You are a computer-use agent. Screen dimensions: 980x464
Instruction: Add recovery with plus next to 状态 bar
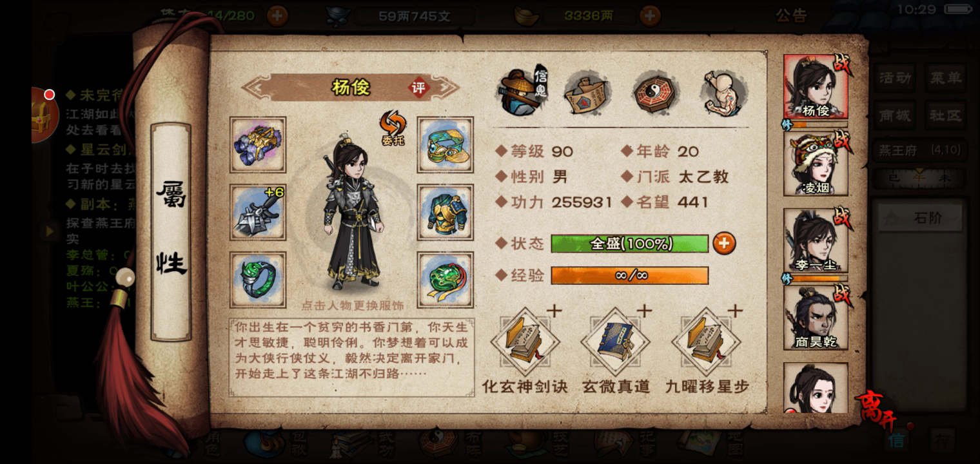(723, 243)
